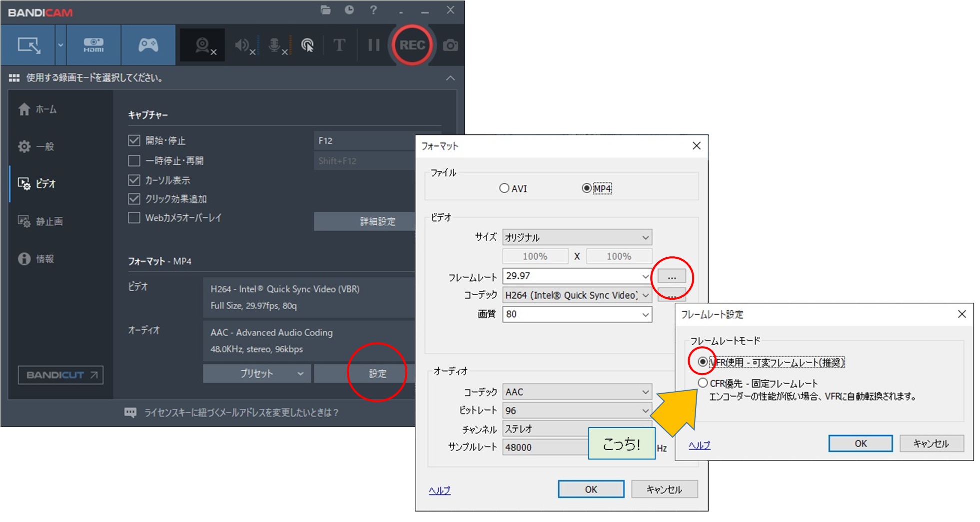
Task: Select screen rectangle recording mode icon
Action: [x=28, y=45]
